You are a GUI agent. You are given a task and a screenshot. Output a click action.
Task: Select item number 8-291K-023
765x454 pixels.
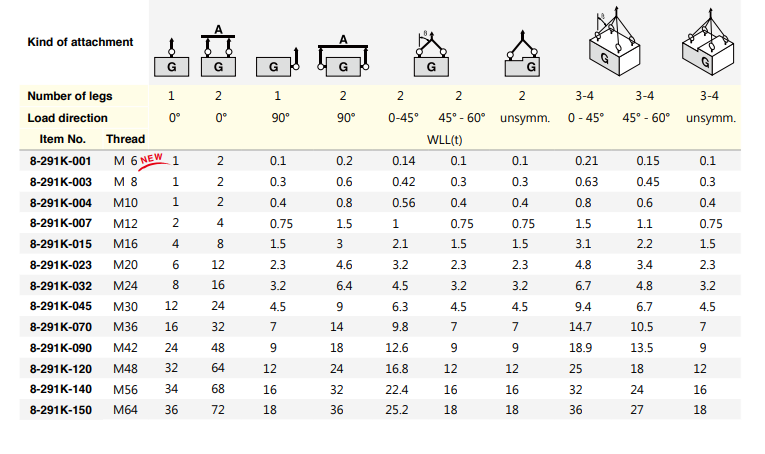coord(60,265)
